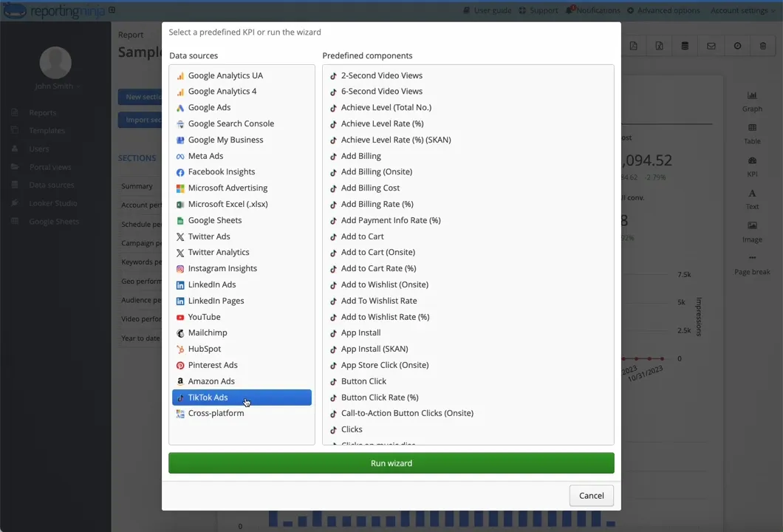Expand the Account settings dropdown
The image size is (783, 532).
tap(743, 10)
